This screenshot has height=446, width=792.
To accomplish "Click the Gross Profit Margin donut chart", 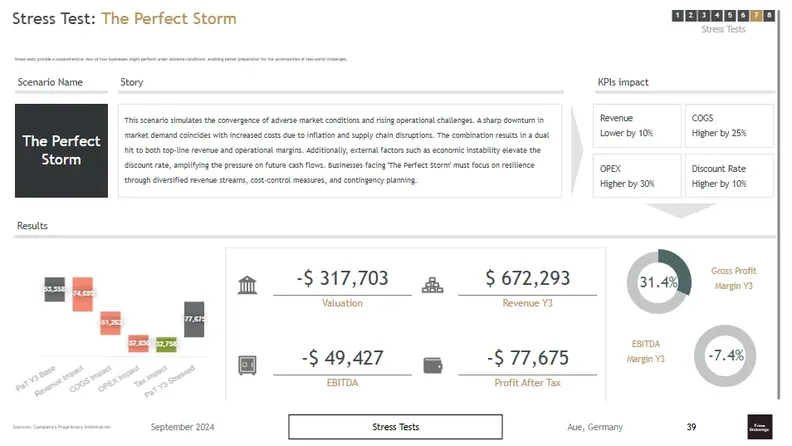I will (658, 282).
